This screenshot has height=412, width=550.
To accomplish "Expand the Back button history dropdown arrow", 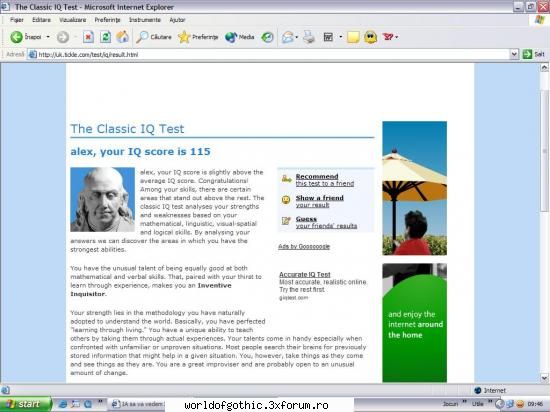I will (48, 37).
